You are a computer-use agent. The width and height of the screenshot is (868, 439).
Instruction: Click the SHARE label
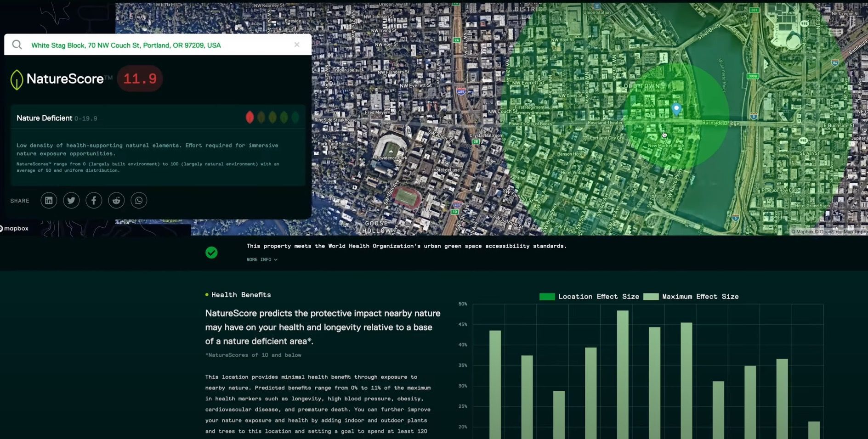[x=20, y=201]
